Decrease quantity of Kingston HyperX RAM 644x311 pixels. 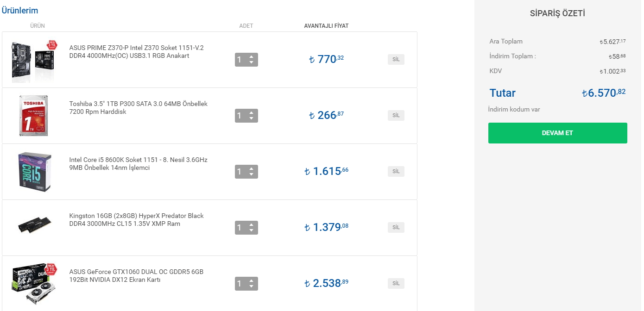coord(251,230)
